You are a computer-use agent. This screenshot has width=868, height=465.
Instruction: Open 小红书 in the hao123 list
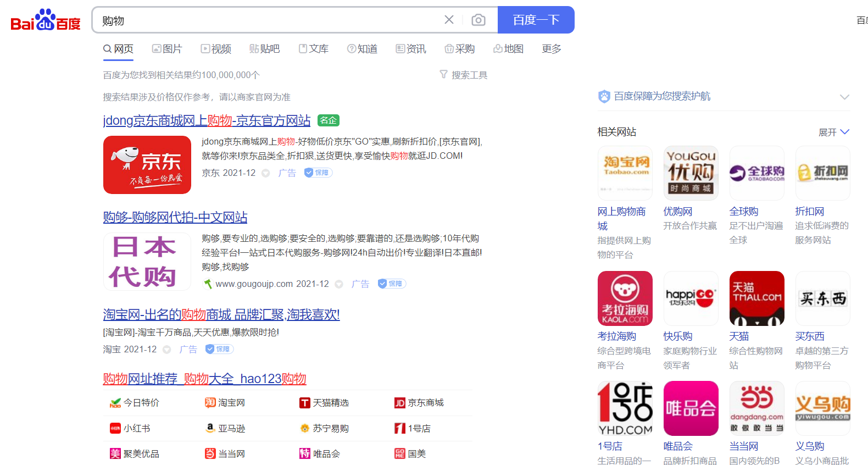pos(130,428)
